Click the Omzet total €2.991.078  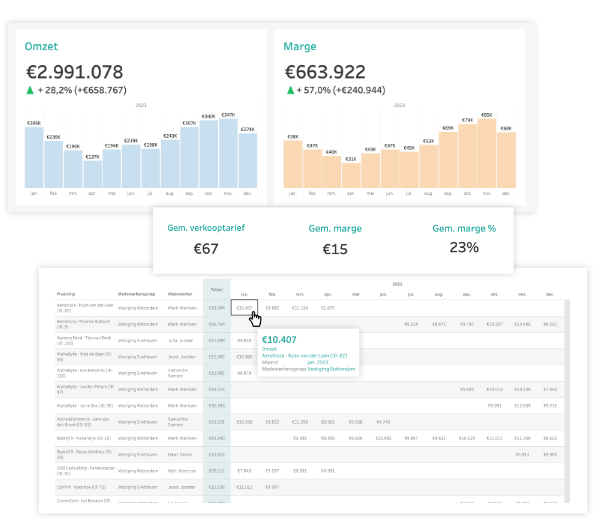(74, 72)
